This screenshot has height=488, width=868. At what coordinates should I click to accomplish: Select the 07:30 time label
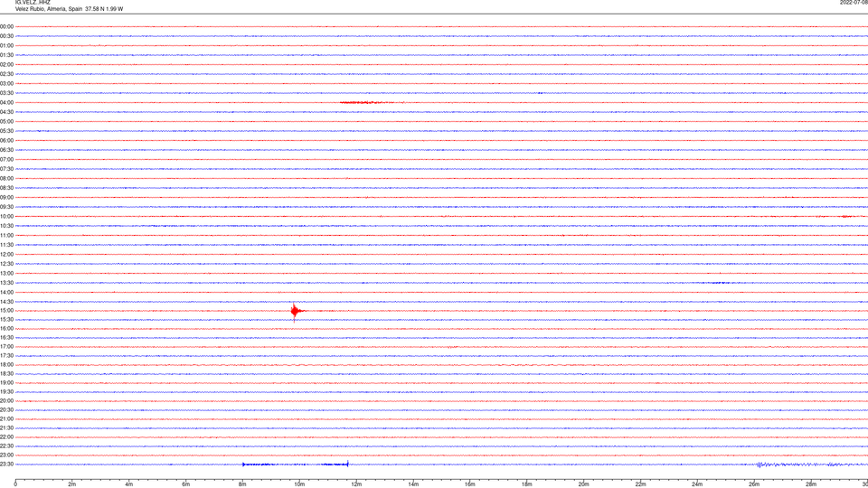[6, 169]
